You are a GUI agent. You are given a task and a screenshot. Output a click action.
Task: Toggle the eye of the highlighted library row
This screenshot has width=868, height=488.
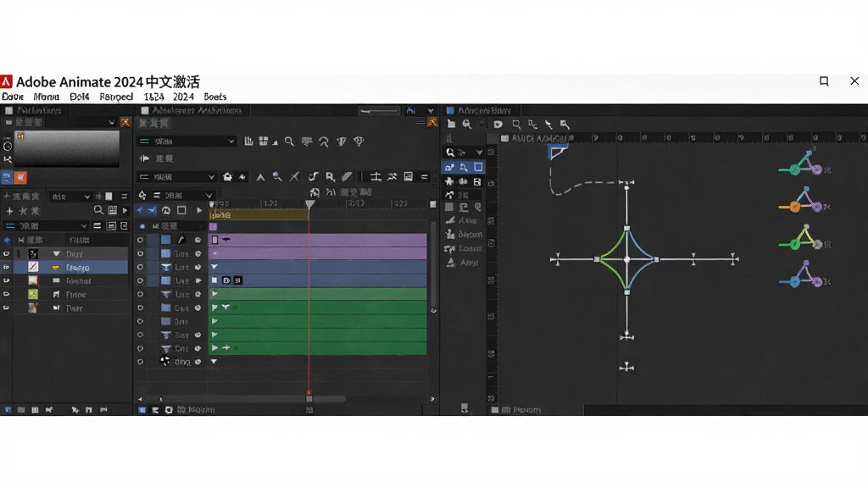tap(7, 267)
